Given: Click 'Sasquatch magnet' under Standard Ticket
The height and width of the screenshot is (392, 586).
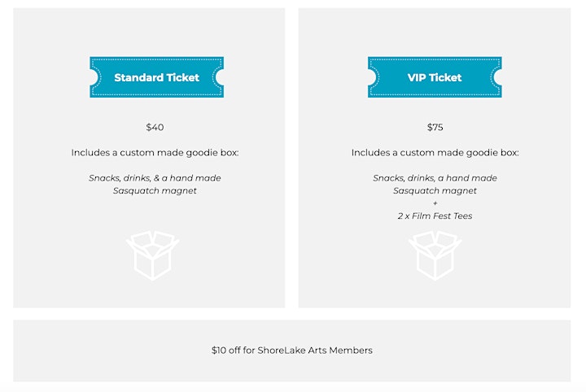Looking at the screenshot, I should coord(155,191).
